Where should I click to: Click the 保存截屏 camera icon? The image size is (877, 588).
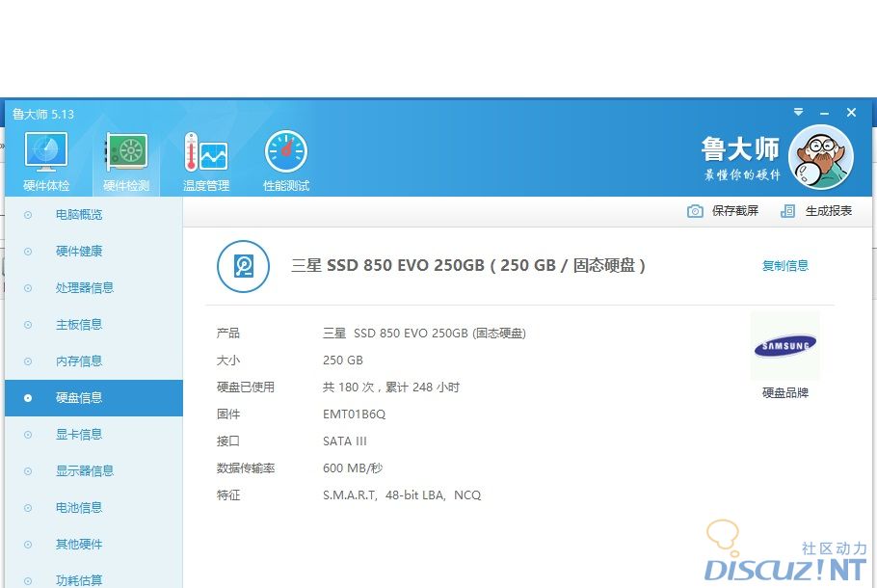pyautogui.click(x=695, y=211)
